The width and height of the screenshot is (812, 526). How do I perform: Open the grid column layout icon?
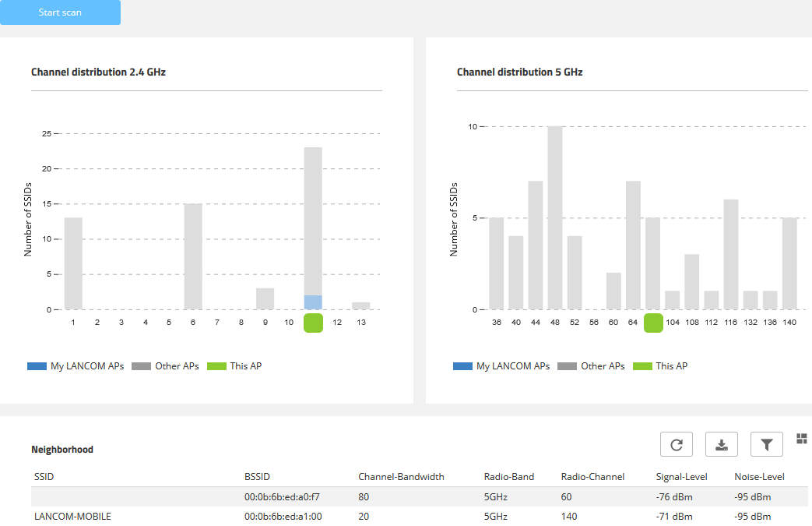click(x=801, y=439)
